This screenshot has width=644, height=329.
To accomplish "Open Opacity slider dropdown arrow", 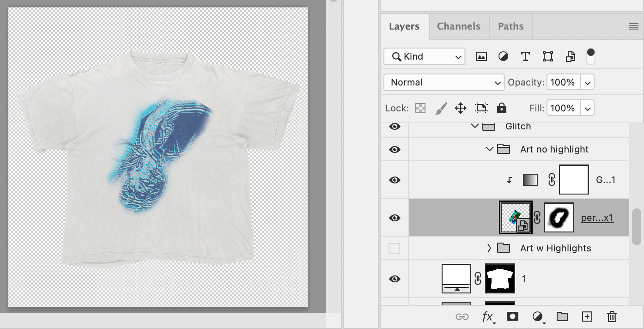I will click(x=588, y=83).
